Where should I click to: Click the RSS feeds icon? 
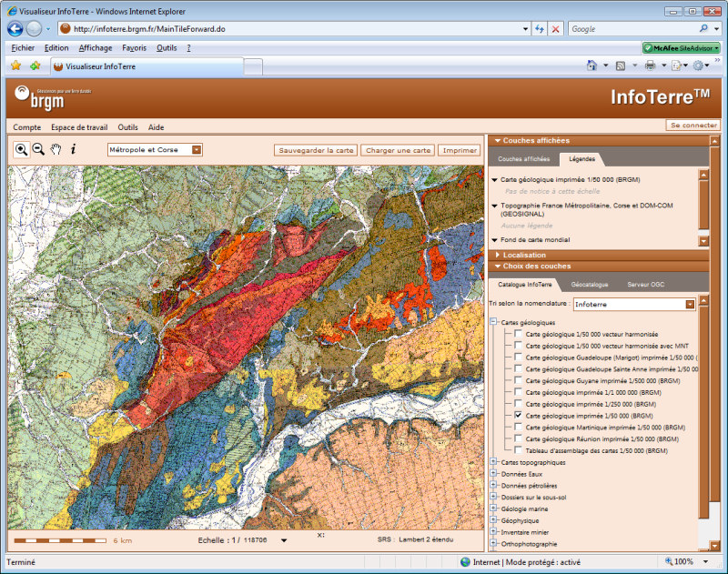(x=621, y=65)
